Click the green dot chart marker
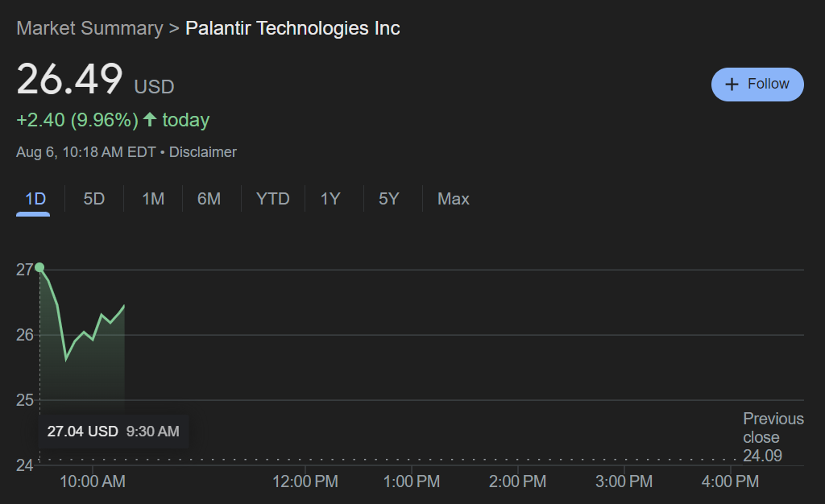Image resolution: width=825 pixels, height=504 pixels. point(39,267)
